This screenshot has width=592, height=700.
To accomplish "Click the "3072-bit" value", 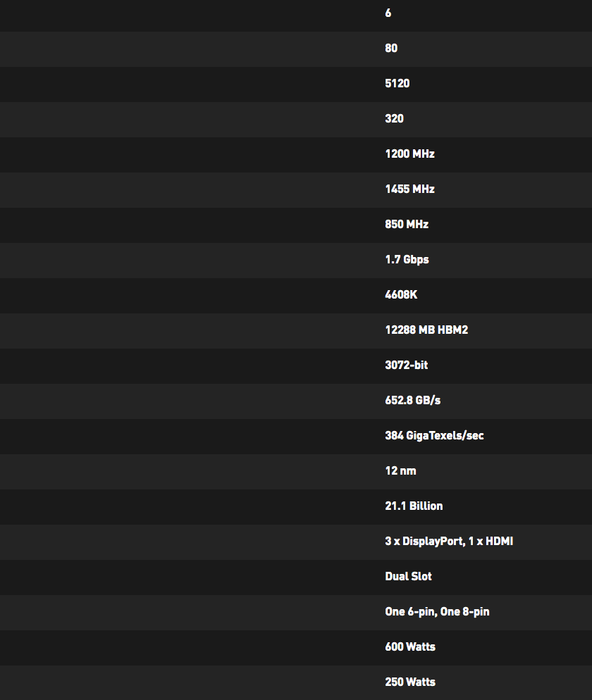I will coord(407,365).
